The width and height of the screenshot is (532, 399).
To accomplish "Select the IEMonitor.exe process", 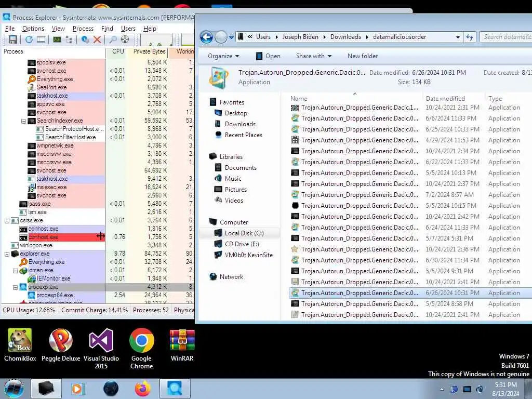I will 54,278.
